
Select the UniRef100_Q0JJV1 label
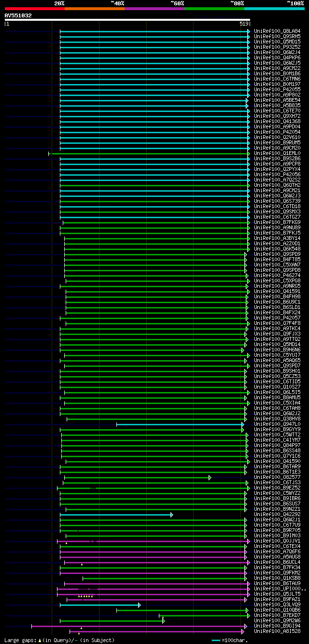pyautogui.click(x=277, y=541)
